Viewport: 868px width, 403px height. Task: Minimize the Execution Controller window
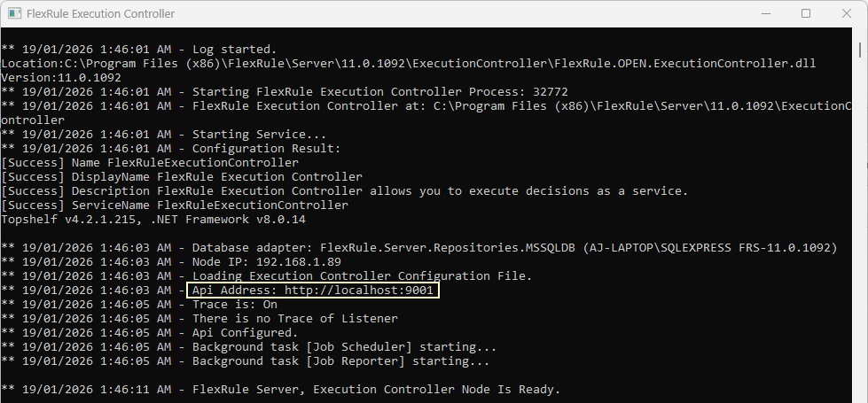(765, 13)
